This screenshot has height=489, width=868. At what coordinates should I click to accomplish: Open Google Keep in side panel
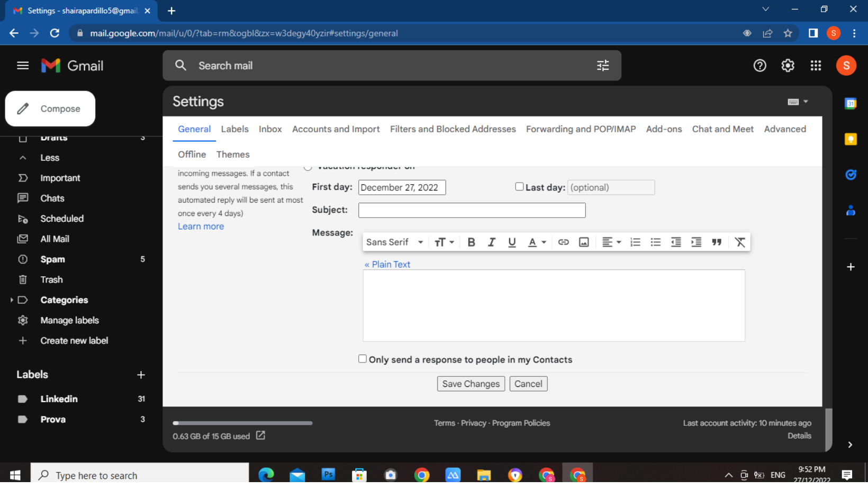coord(851,139)
